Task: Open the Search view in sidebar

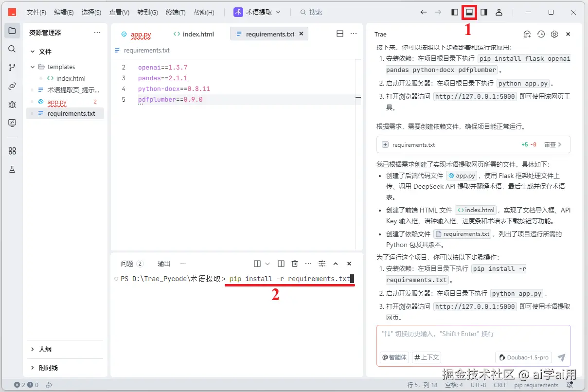Action: [x=12, y=49]
